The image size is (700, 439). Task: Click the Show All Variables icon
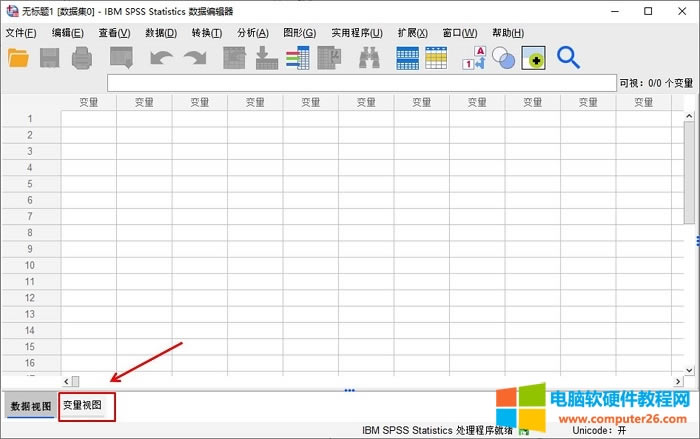pyautogui.click(x=533, y=58)
